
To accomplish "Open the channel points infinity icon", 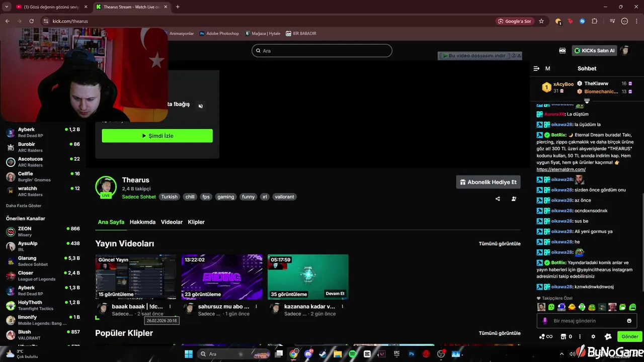I will point(546,337).
